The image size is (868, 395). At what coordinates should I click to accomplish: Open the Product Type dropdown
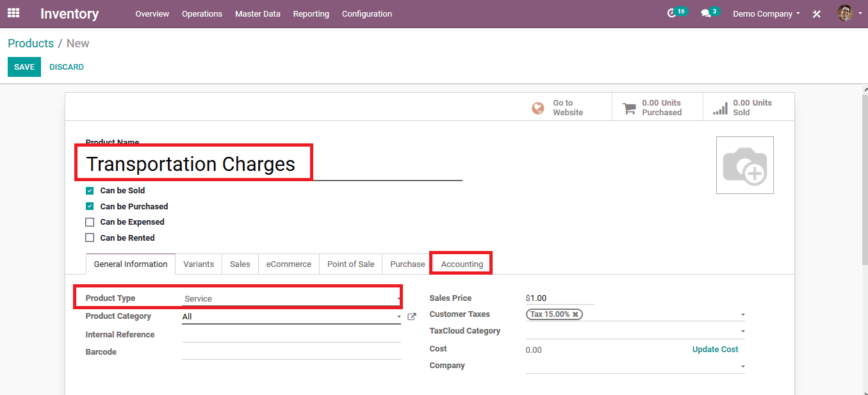291,298
